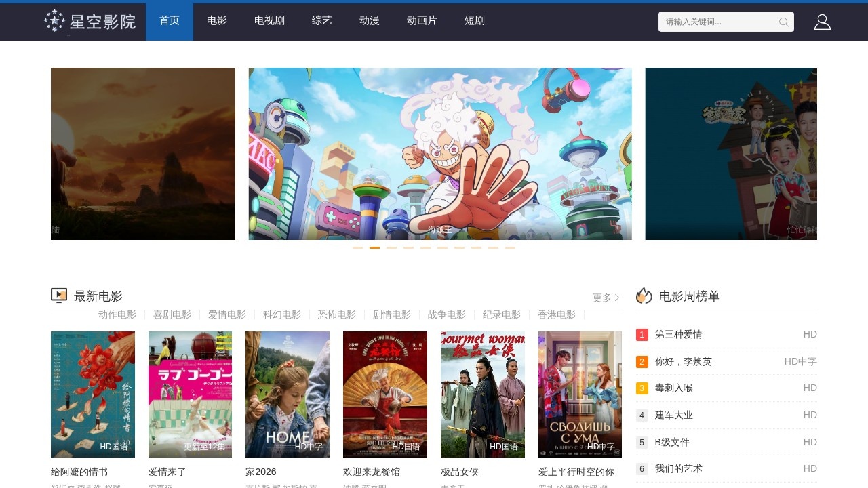Click the rank 6 badge for 我们的艺术
This screenshot has height=488, width=868.
tap(642, 469)
